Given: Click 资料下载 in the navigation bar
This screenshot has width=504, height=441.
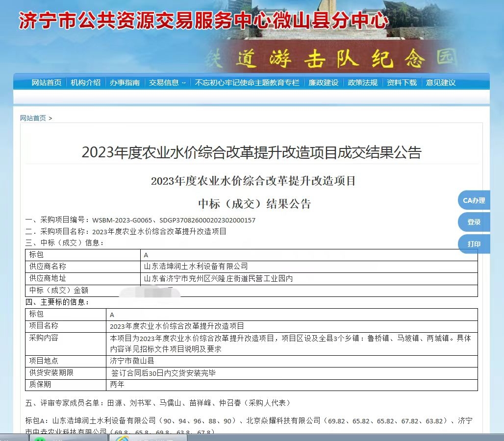Looking at the screenshot, I should (402, 82).
